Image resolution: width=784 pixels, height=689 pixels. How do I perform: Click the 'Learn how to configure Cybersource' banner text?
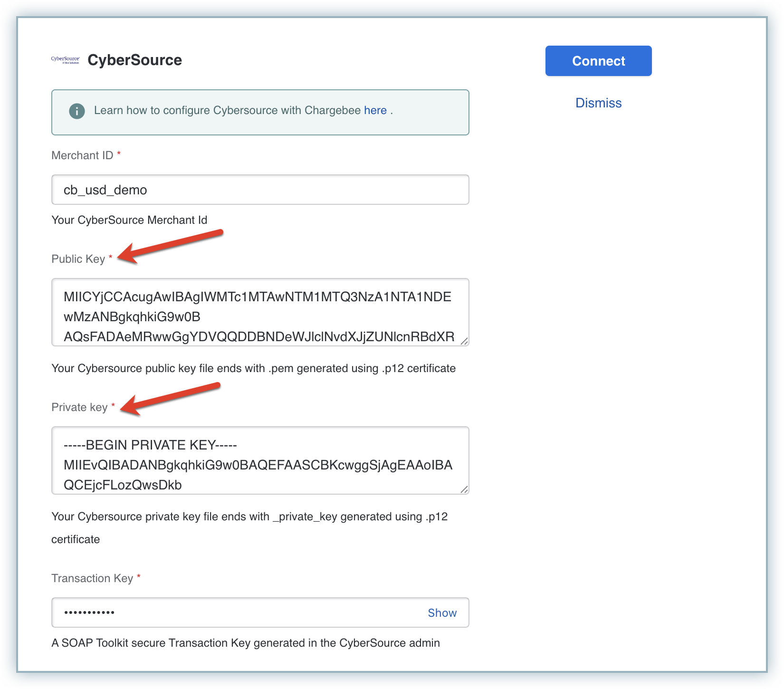click(227, 111)
